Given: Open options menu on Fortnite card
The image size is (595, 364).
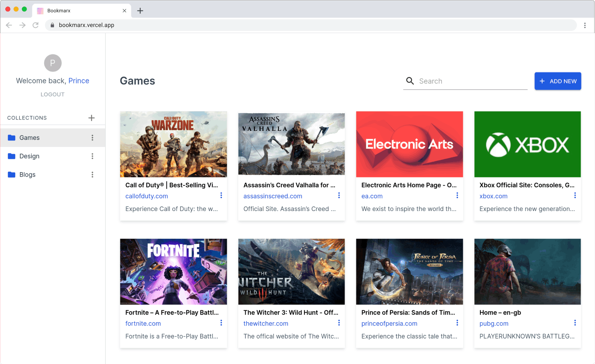Looking at the screenshot, I should pos(221,323).
